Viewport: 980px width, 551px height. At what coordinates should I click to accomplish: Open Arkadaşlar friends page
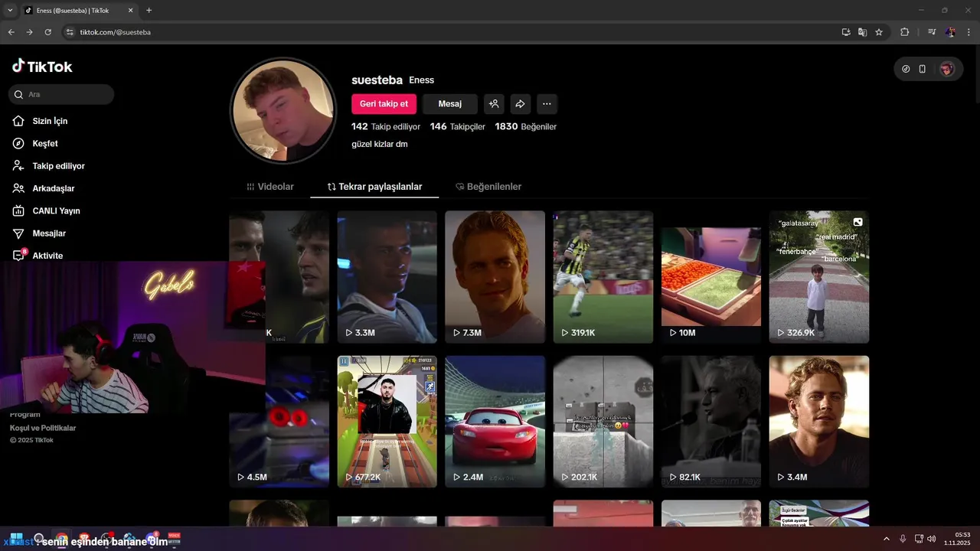point(53,188)
